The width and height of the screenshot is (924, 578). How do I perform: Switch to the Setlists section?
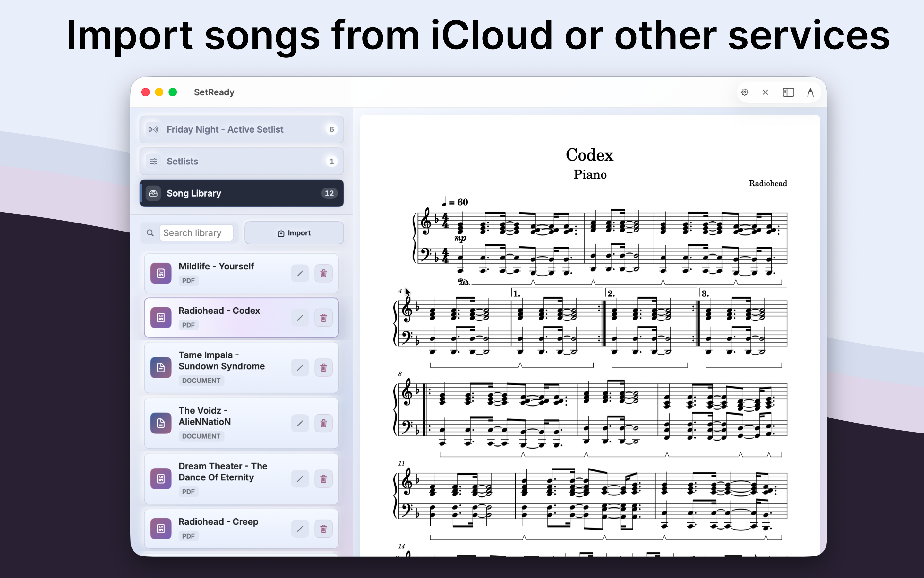coord(241,161)
